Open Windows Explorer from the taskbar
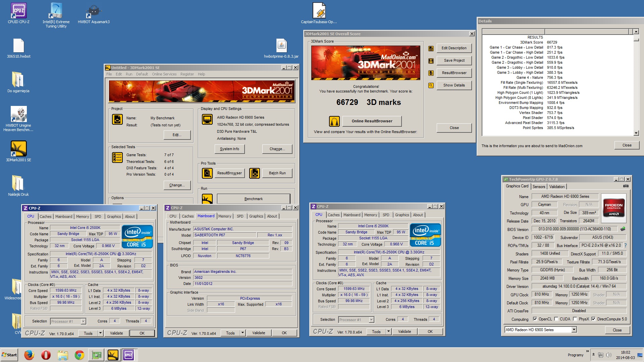 63,355
